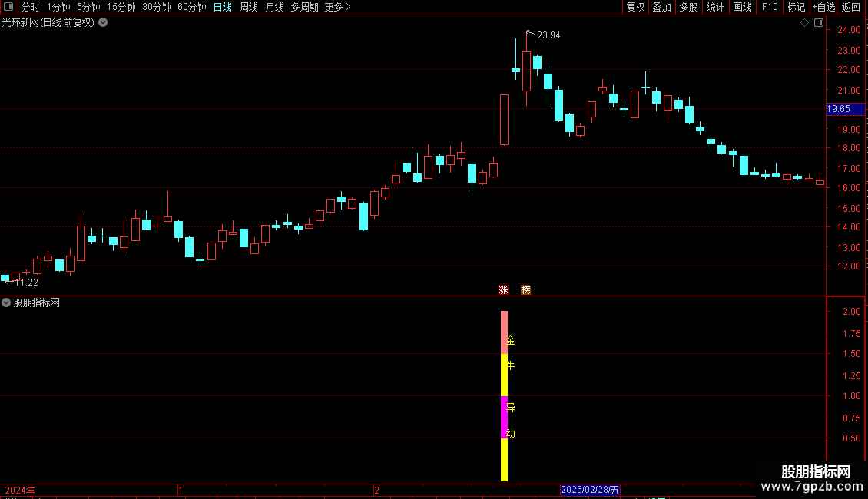
Task: Open the 复权 adjustment options
Action: pos(635,7)
